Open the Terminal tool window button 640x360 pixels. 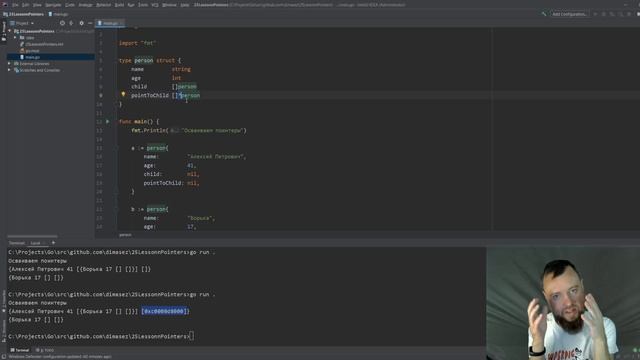click(x=20, y=350)
